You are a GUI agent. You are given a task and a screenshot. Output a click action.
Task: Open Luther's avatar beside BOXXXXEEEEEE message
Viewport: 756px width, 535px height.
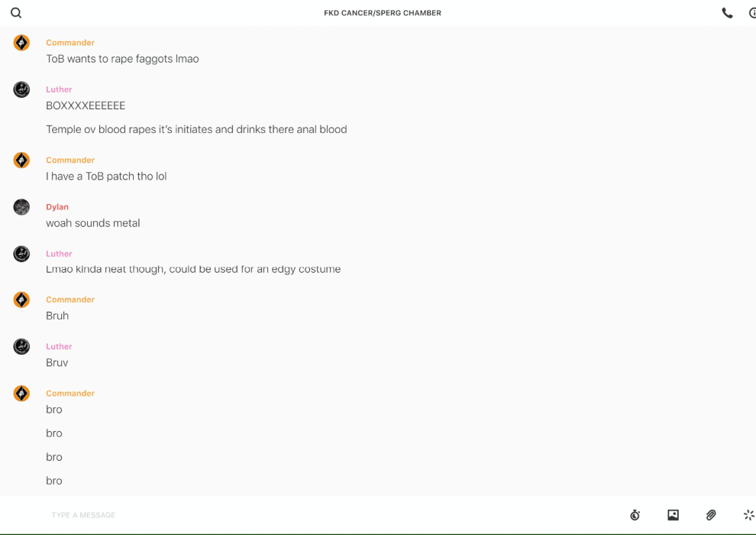[x=21, y=89]
